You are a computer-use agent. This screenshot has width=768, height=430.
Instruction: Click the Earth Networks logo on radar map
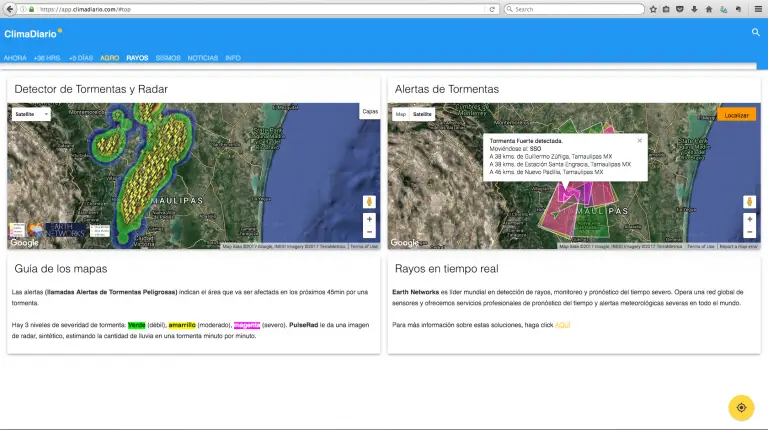66,230
